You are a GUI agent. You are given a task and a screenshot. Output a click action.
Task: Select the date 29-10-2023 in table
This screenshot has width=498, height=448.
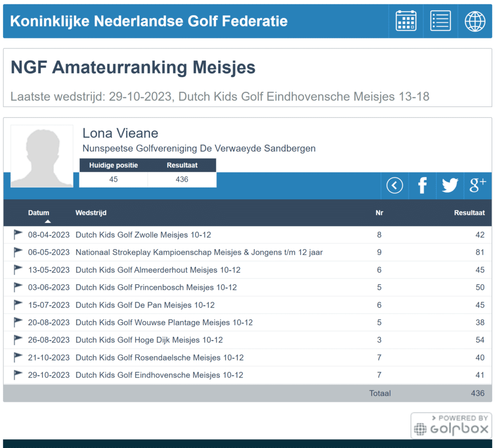49,375
